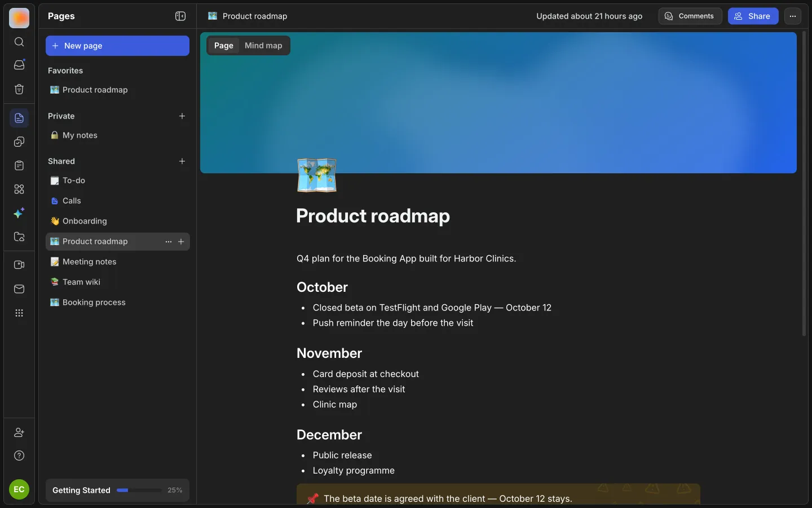
Task: Click the invite members icon
Action: [19, 432]
